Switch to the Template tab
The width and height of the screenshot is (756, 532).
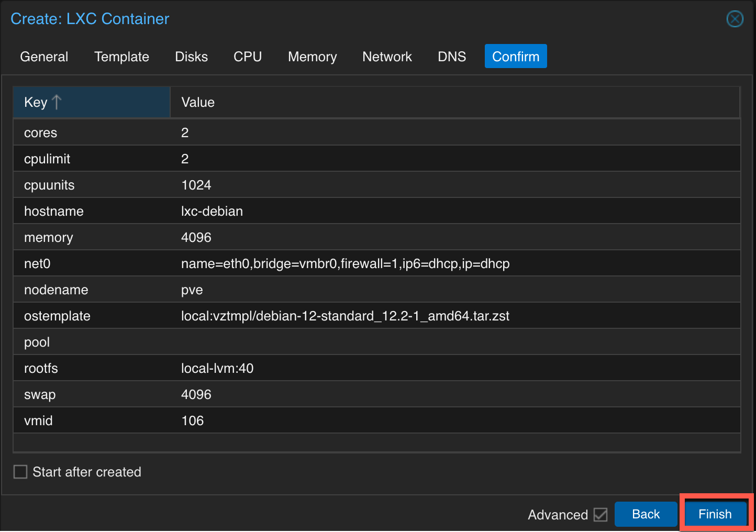(x=121, y=57)
